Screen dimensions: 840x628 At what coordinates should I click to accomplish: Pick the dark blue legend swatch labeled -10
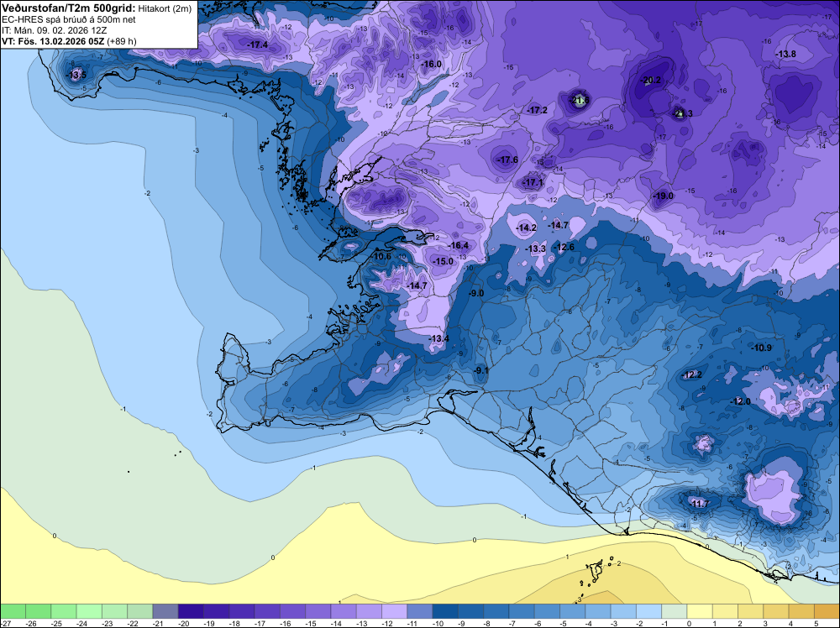(x=445, y=611)
